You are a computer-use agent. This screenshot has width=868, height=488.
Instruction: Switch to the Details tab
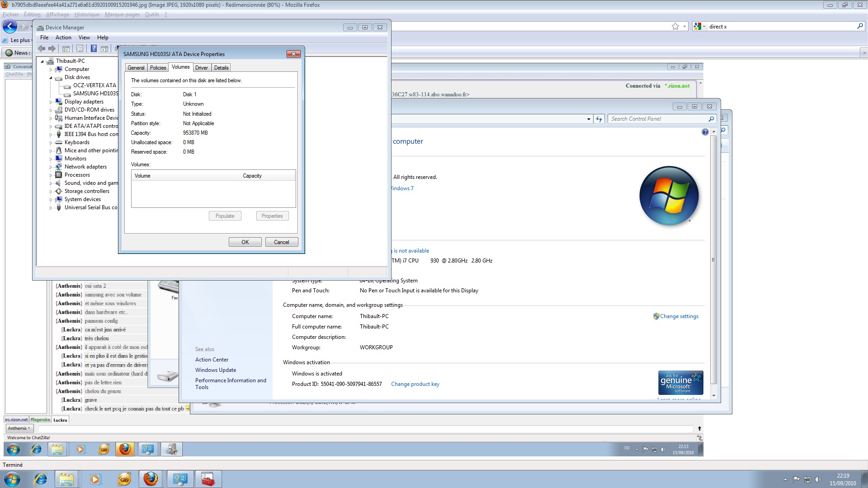[x=221, y=68]
